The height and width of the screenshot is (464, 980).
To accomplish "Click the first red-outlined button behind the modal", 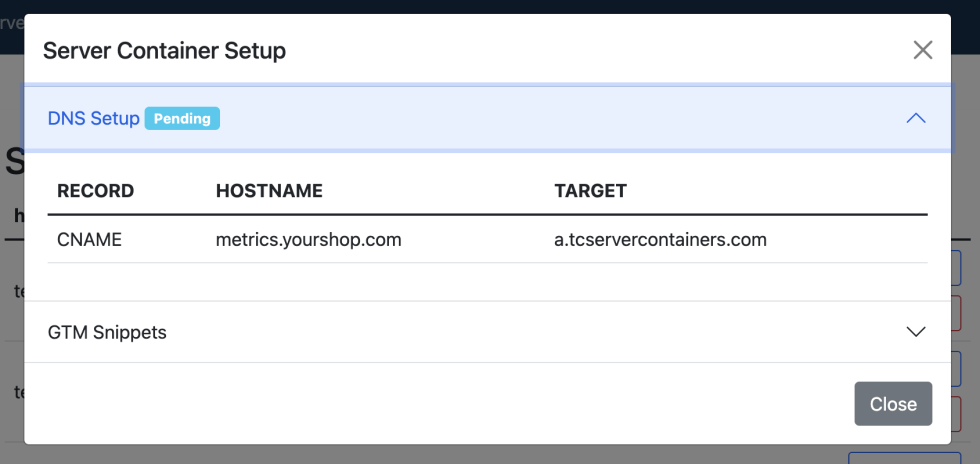I will [x=961, y=313].
